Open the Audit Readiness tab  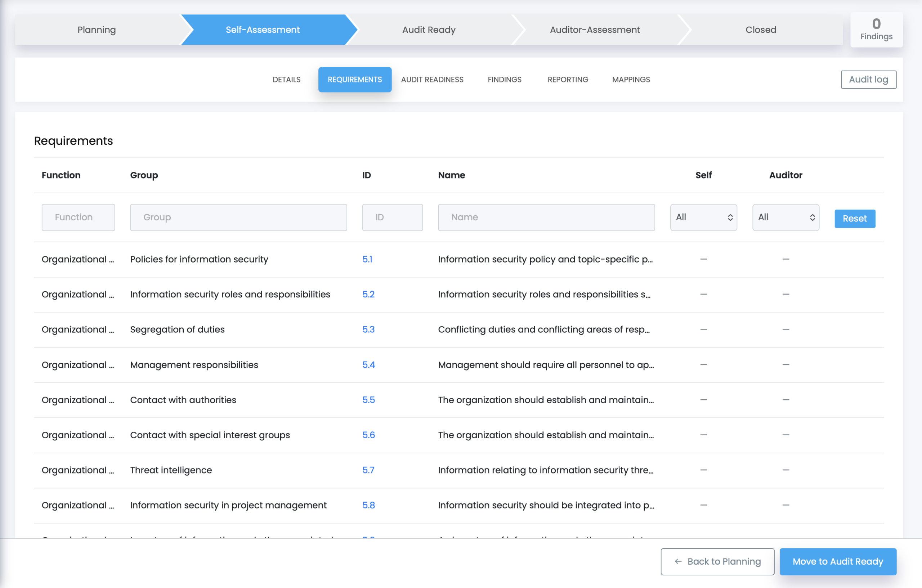(432, 80)
